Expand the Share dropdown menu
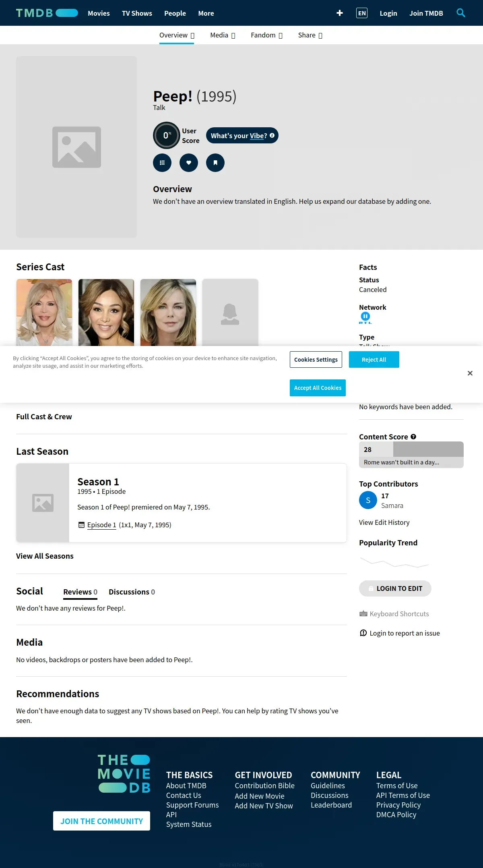 [310, 35]
